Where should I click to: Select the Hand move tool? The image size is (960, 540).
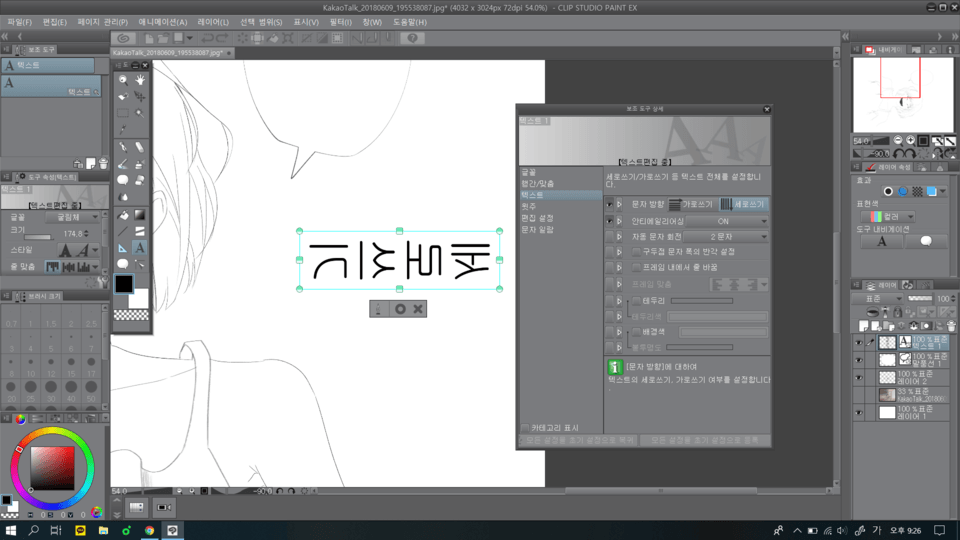click(x=140, y=80)
